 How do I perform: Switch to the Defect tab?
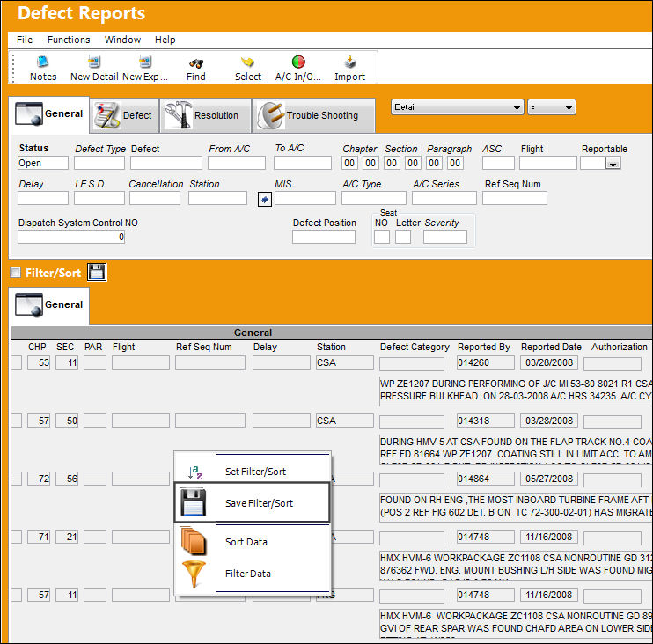click(x=124, y=115)
